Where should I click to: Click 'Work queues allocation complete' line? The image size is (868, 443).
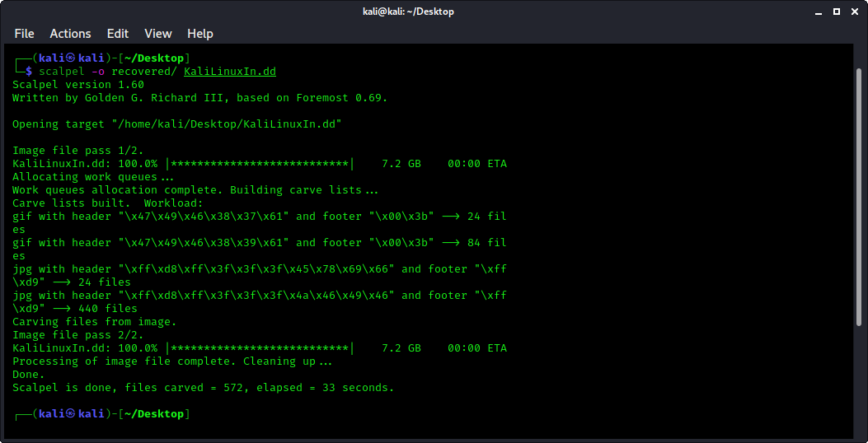tap(195, 189)
